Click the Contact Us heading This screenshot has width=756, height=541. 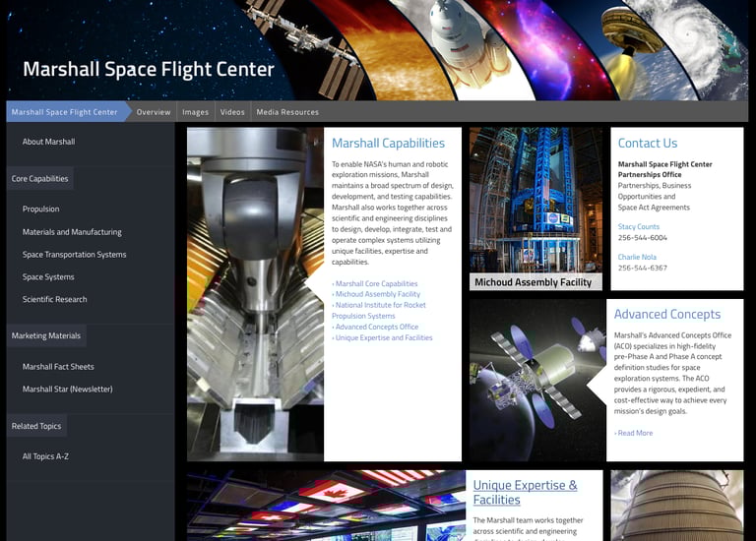[648, 143]
